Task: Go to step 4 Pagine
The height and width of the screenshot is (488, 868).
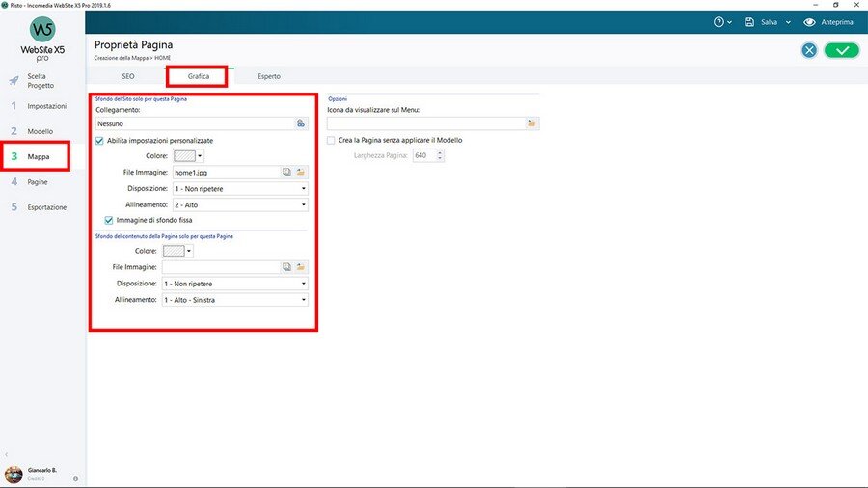Action: click(x=38, y=181)
